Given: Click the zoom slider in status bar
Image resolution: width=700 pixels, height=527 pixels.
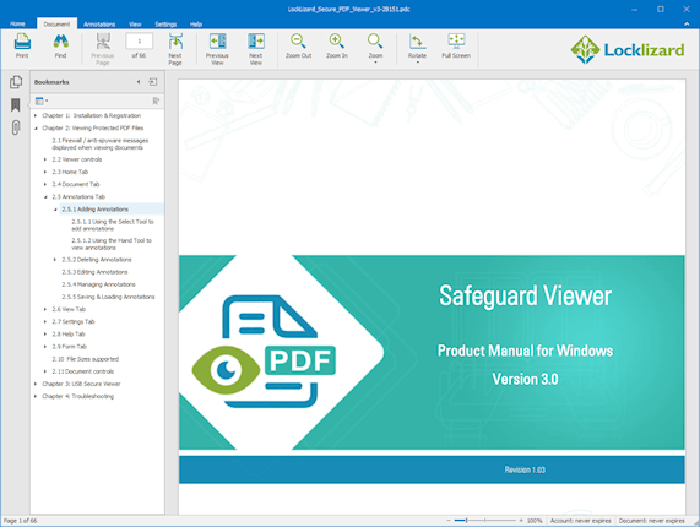Looking at the screenshot, I should [485, 520].
